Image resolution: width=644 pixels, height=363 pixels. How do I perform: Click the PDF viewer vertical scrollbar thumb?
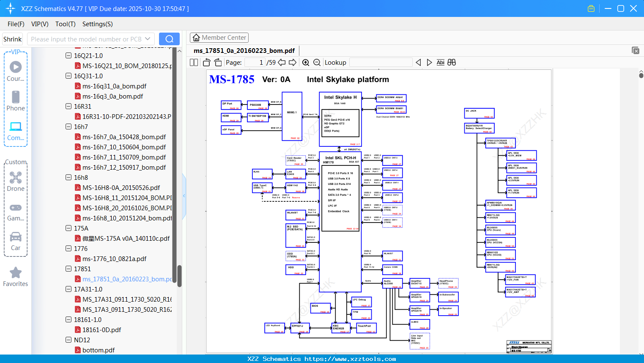[641, 75]
